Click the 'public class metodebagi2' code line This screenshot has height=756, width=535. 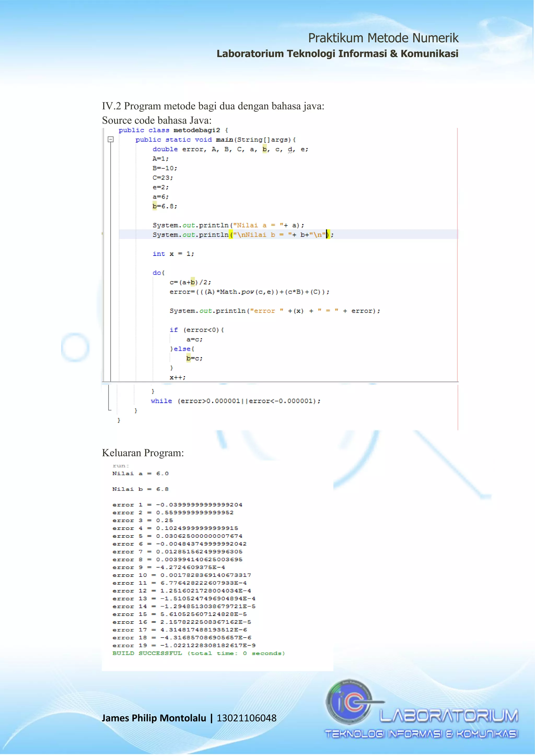pyautogui.click(x=173, y=130)
